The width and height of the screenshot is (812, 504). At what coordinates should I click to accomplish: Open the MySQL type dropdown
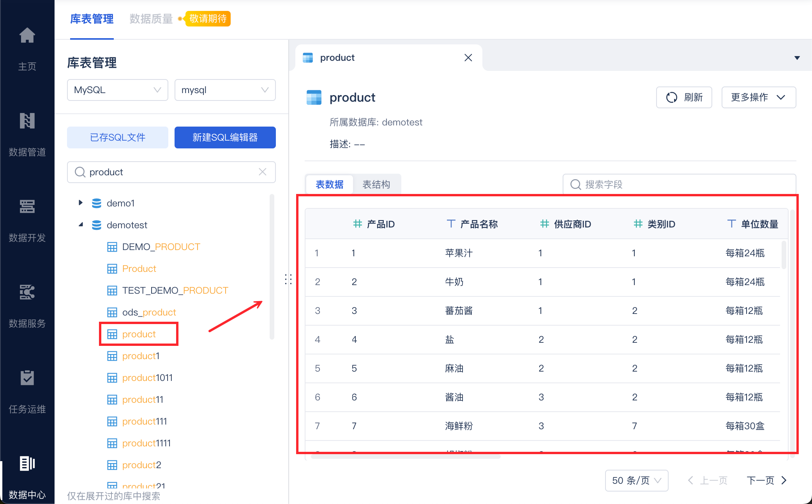point(117,90)
